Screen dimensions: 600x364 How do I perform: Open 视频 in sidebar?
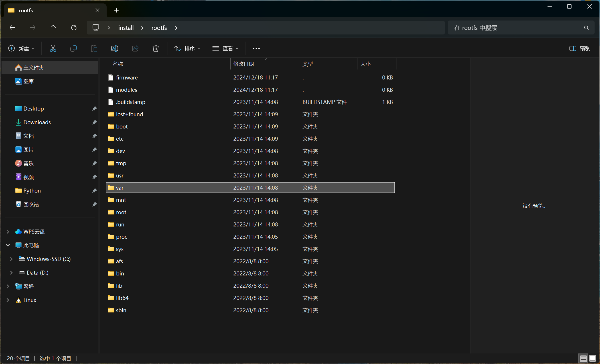pyautogui.click(x=50, y=177)
